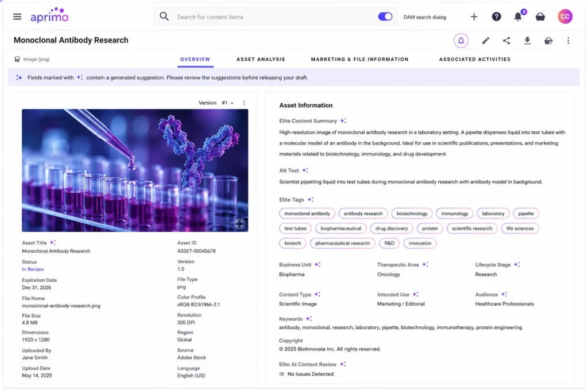Select the test tubes tag
Screen dimensions: 588x390
[x=295, y=228]
